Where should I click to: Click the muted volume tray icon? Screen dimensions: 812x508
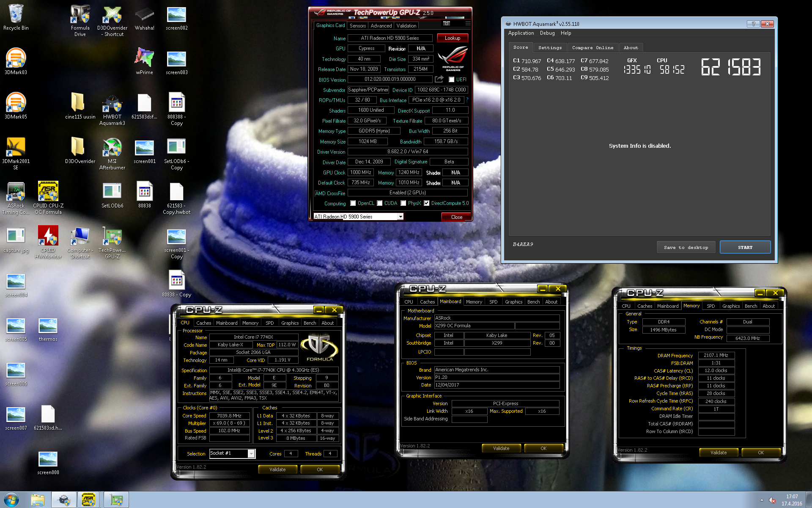[x=772, y=500]
